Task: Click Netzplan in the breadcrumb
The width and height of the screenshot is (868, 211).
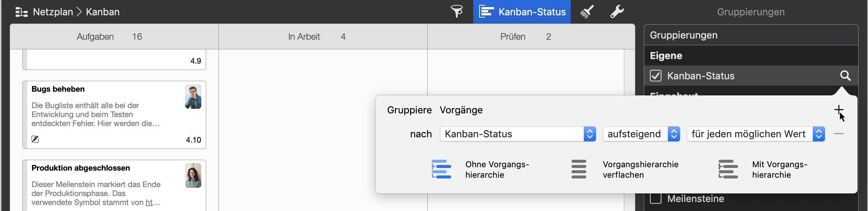Action: coord(53,12)
